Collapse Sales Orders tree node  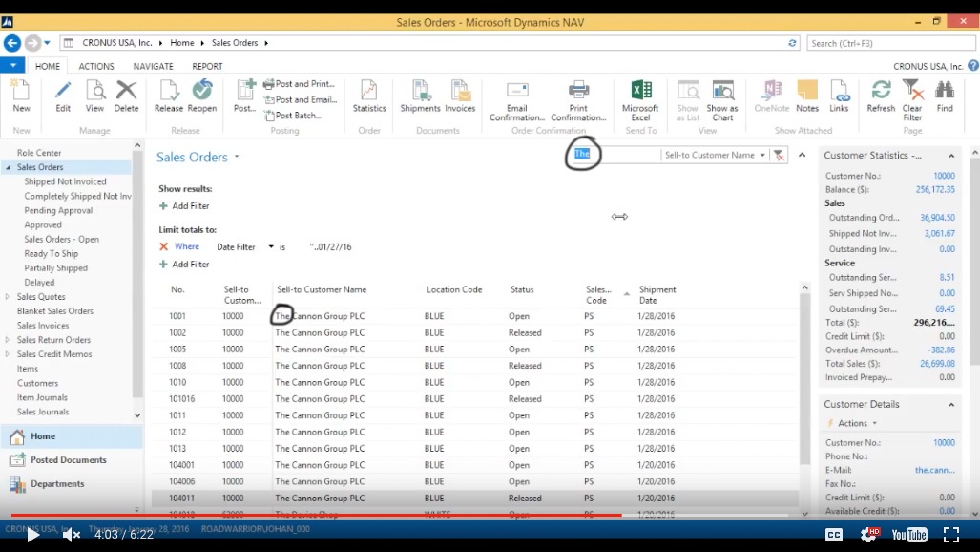click(9, 167)
